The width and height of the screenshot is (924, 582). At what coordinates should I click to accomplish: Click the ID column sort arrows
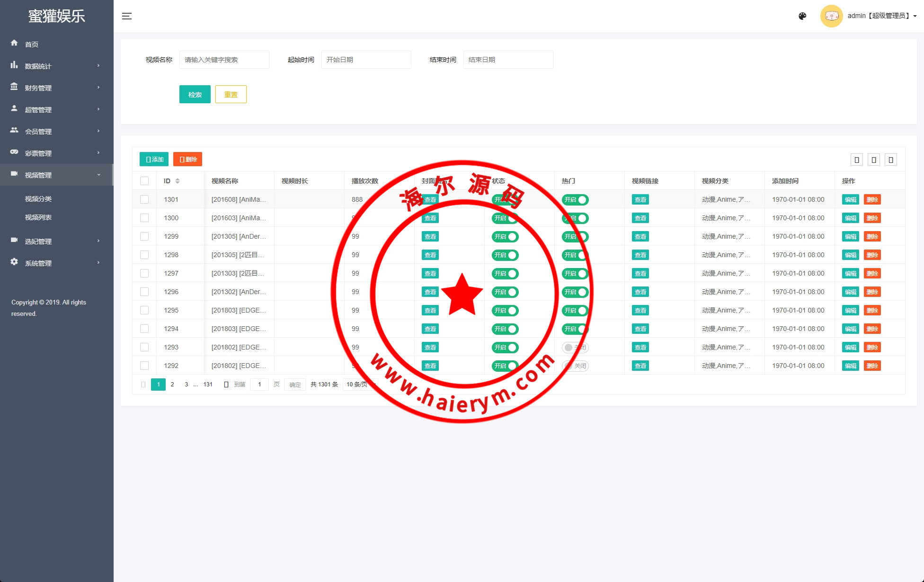click(x=178, y=181)
